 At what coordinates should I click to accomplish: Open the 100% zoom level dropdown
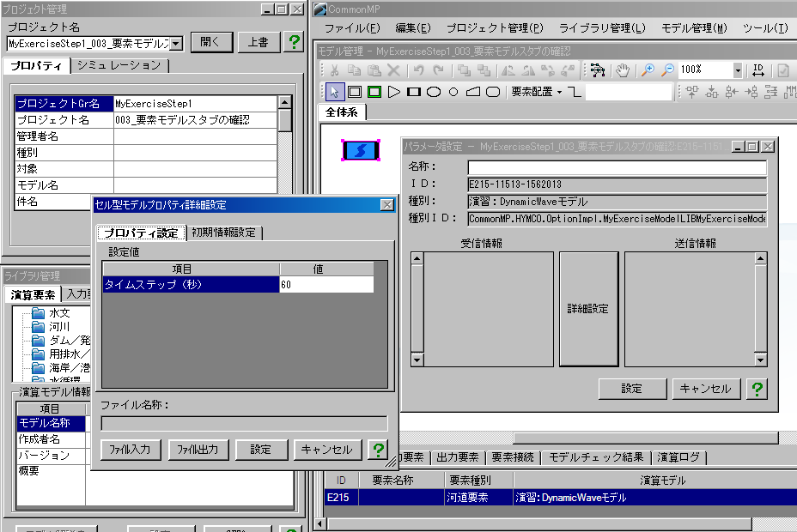point(738,70)
